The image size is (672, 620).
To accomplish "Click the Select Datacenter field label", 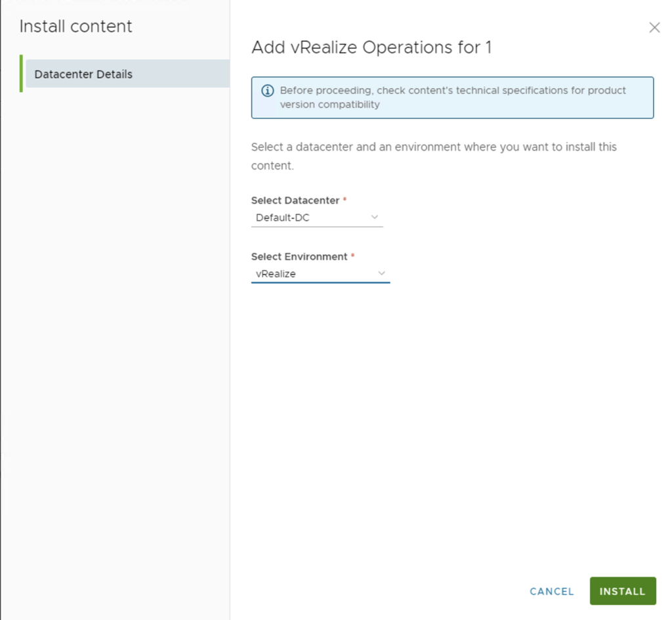I will pos(295,200).
